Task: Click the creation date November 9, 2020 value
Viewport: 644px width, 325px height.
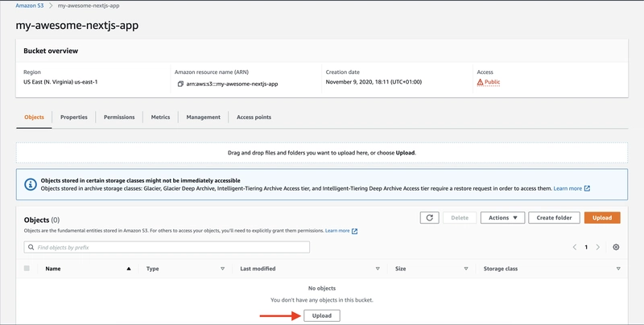Action: click(x=374, y=82)
